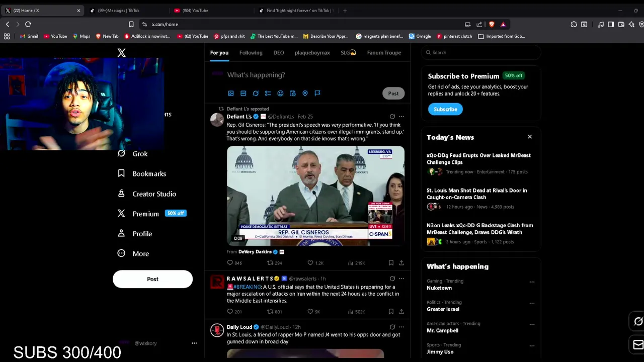
Task: Schedule the post using the calendar icon
Action: (x=292, y=93)
